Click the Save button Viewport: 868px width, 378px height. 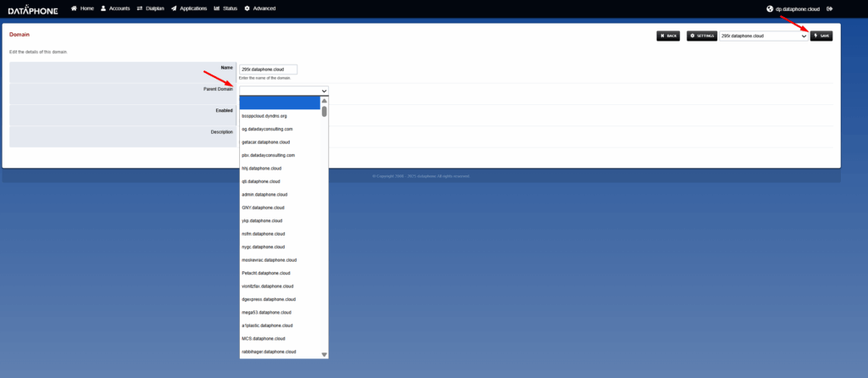point(821,36)
